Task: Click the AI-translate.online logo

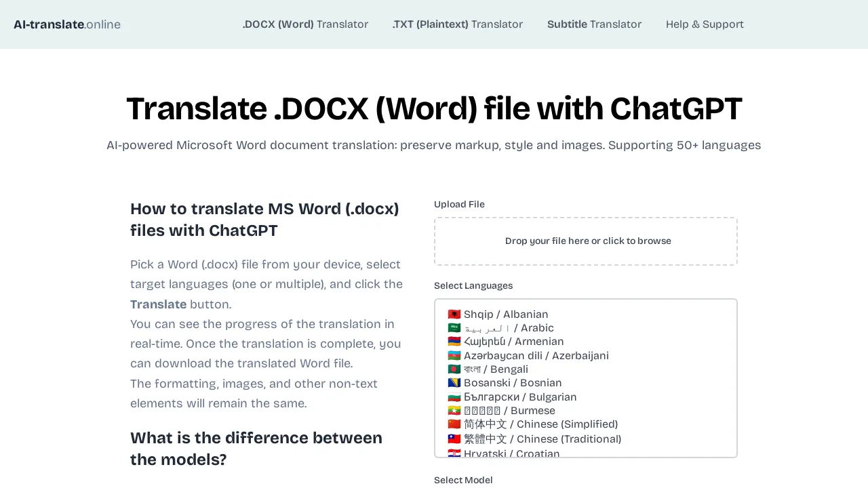Action: pyautogui.click(x=67, y=24)
